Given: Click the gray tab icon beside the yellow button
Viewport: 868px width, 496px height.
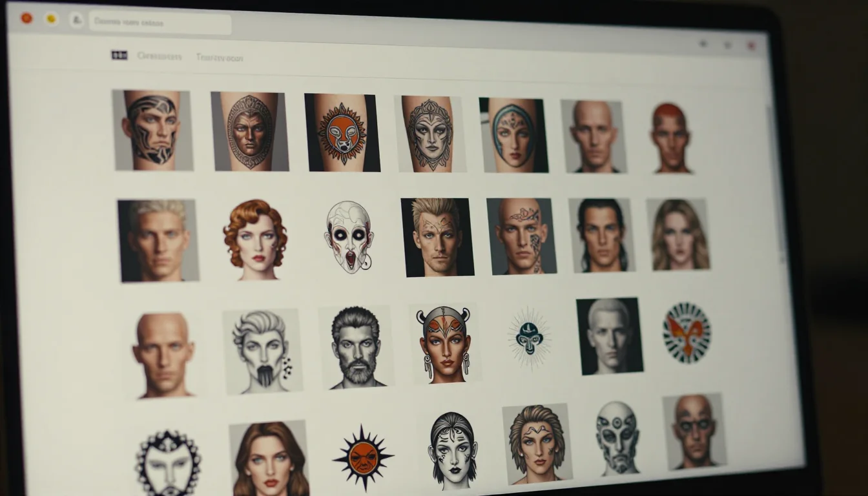Looking at the screenshot, I should (76, 19).
